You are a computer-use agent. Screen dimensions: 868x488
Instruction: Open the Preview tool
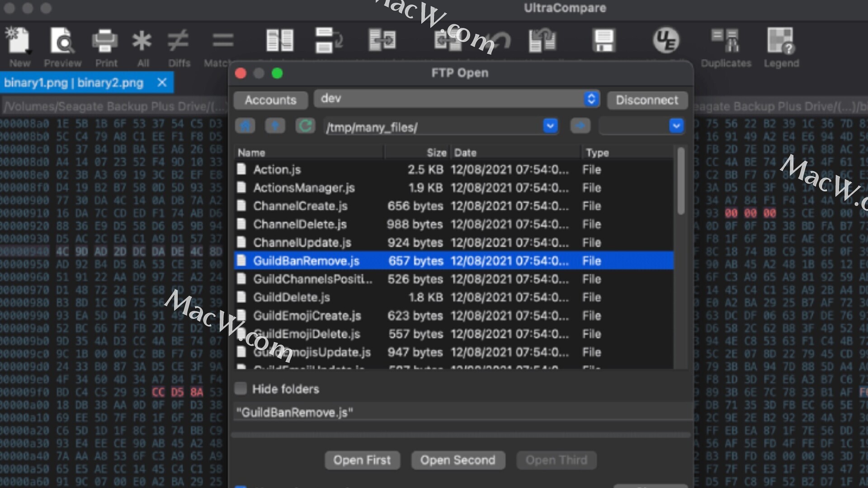[x=62, y=41]
